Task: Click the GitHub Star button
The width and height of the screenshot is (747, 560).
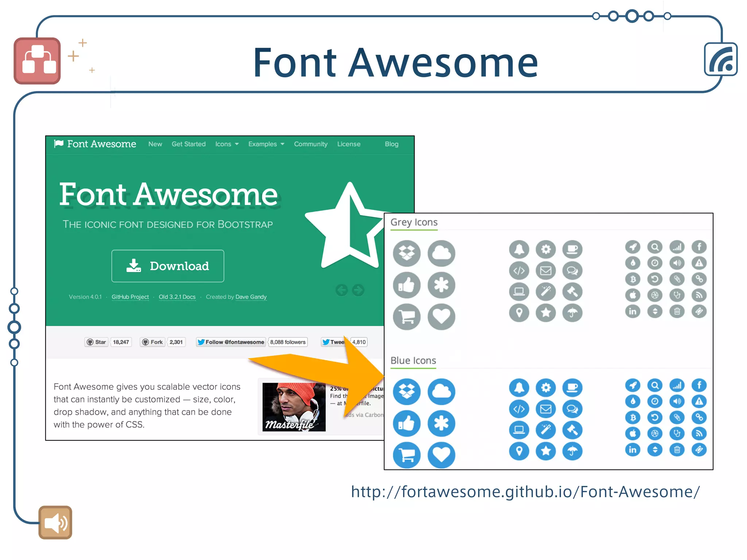Action: pyautogui.click(x=96, y=342)
